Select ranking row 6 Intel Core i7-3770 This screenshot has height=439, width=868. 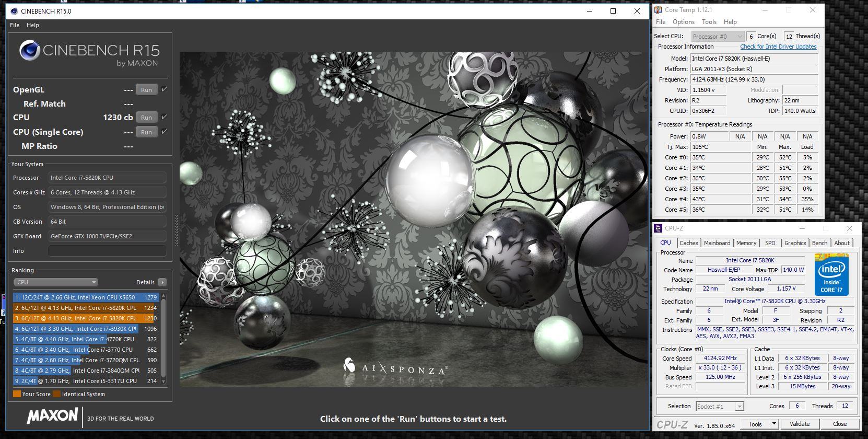[85, 350]
